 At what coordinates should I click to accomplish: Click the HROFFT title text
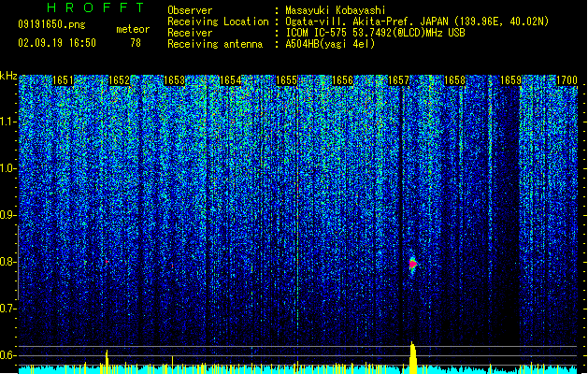pos(96,7)
